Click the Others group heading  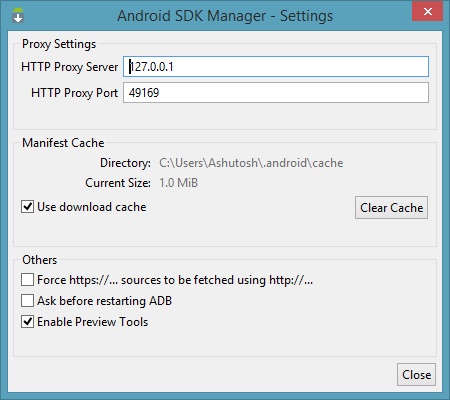[x=40, y=260]
